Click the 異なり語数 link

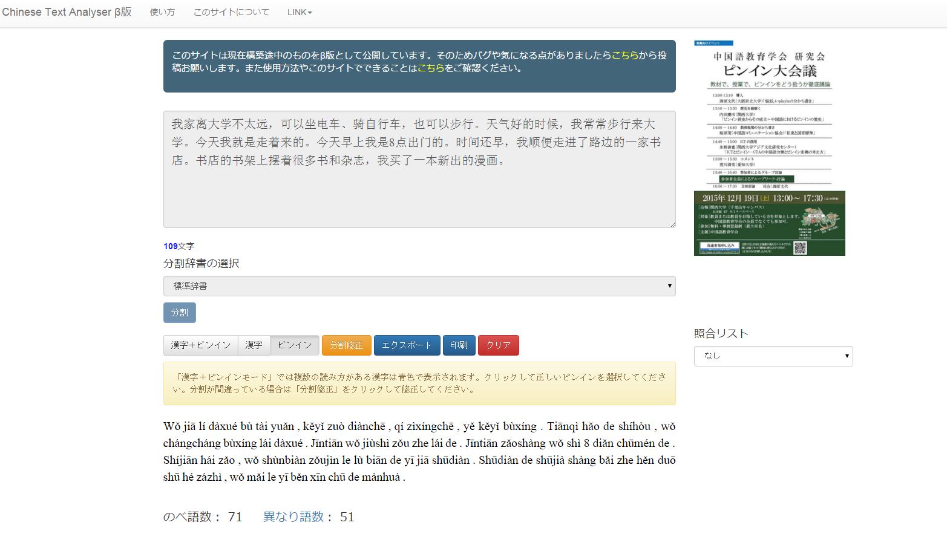point(293,517)
